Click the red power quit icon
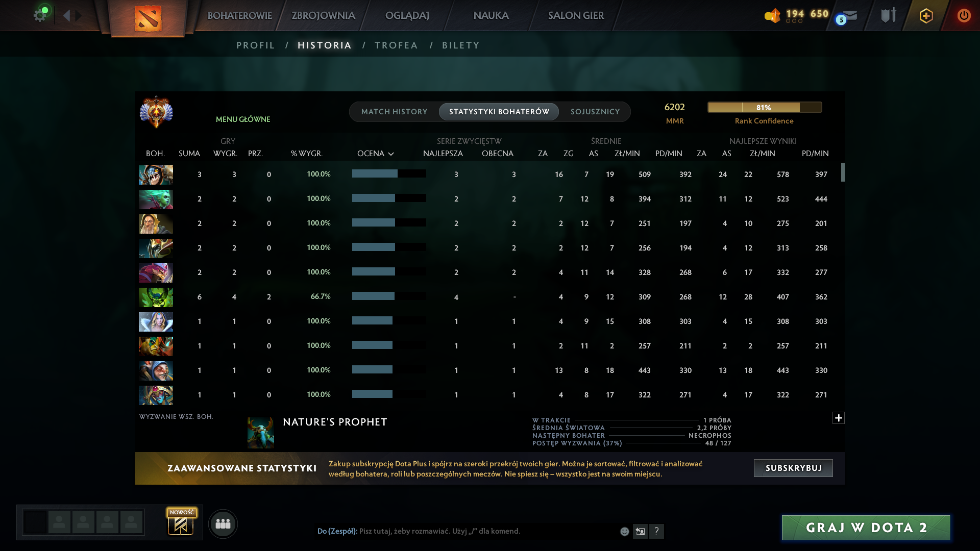Image resolution: width=980 pixels, height=551 pixels. coord(964,15)
